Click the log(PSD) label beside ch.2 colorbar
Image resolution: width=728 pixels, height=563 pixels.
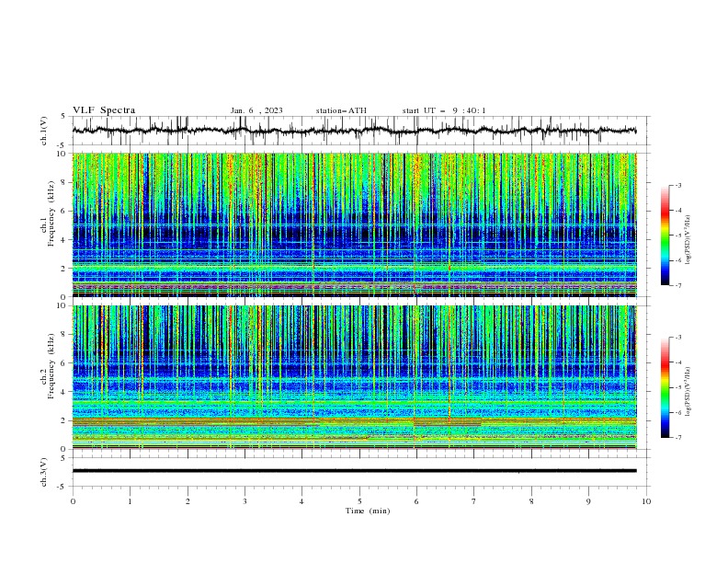click(x=688, y=392)
